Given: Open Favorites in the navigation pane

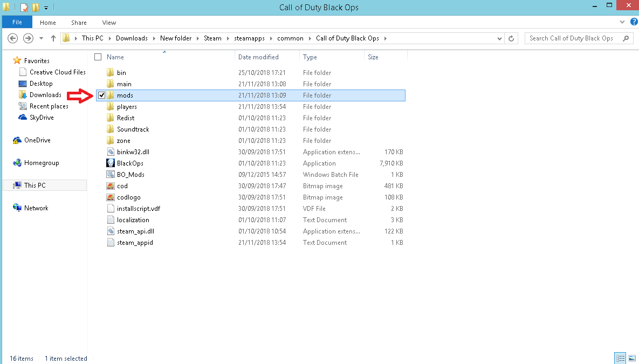Looking at the screenshot, I should pyautogui.click(x=37, y=61).
